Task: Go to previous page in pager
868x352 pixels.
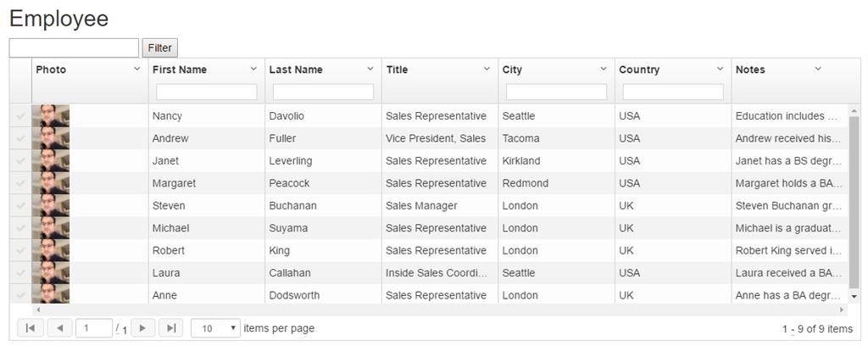Action: point(59,328)
